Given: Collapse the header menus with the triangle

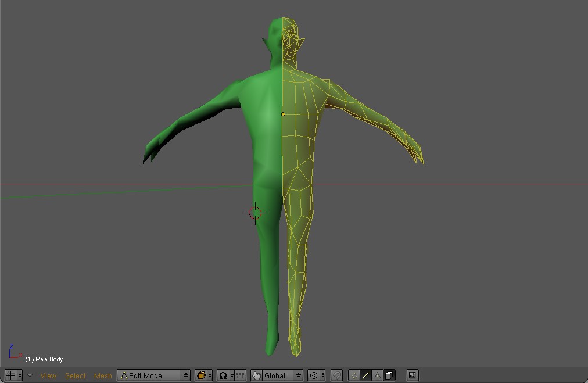Looking at the screenshot, I should click(30, 375).
